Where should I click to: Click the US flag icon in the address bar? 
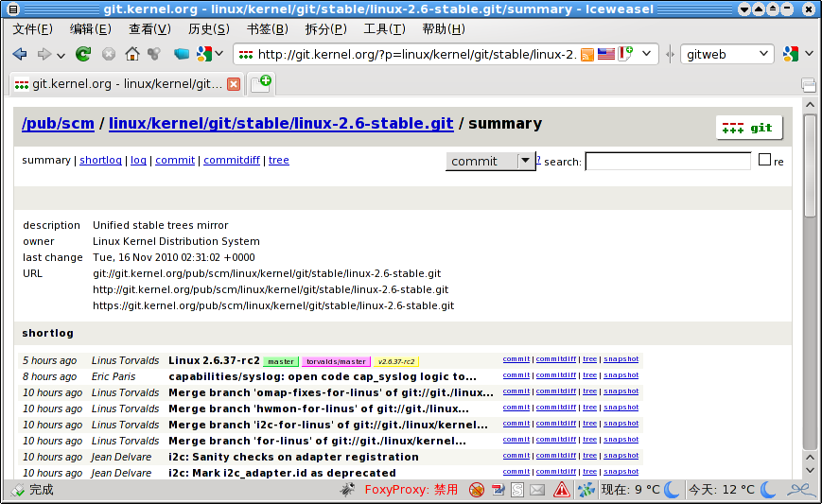pos(606,54)
